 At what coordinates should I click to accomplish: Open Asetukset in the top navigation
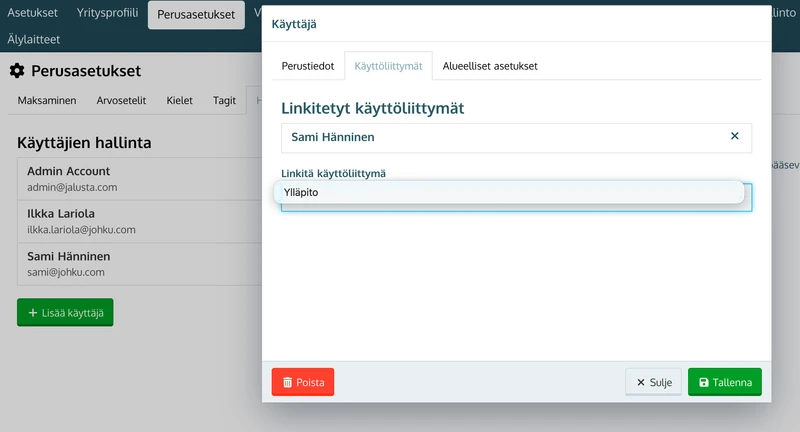(x=32, y=13)
